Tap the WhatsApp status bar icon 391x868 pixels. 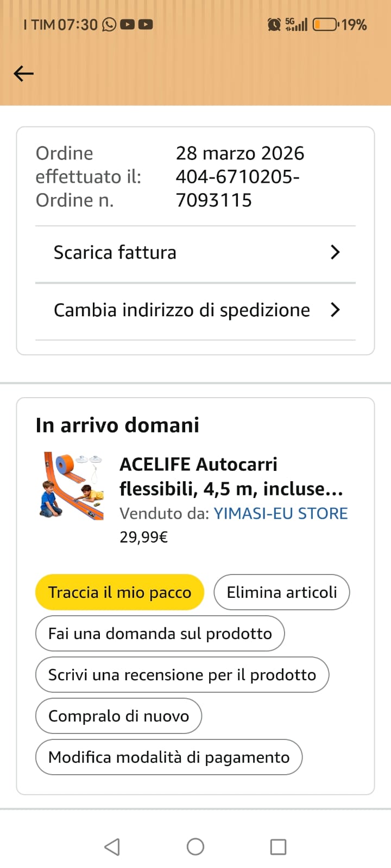(x=109, y=24)
